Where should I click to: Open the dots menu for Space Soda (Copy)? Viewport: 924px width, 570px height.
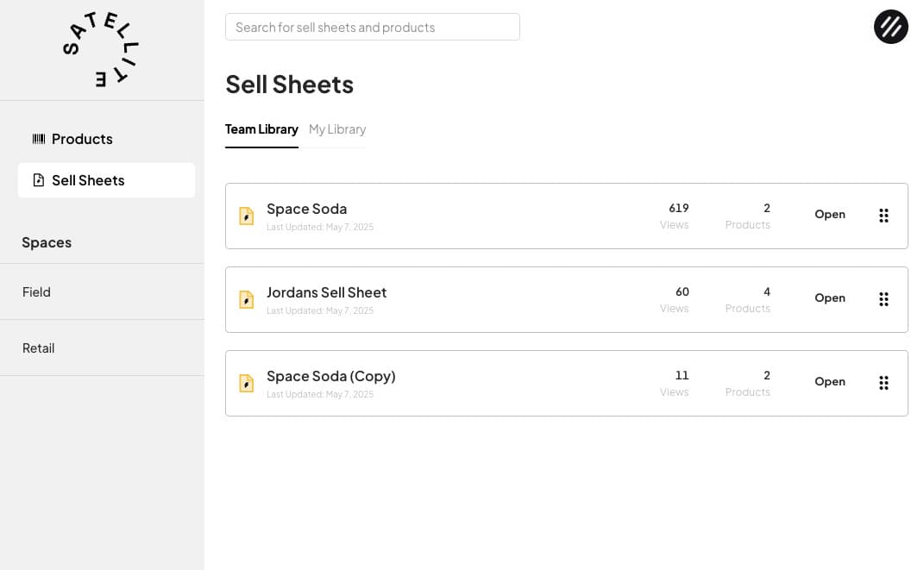point(883,383)
